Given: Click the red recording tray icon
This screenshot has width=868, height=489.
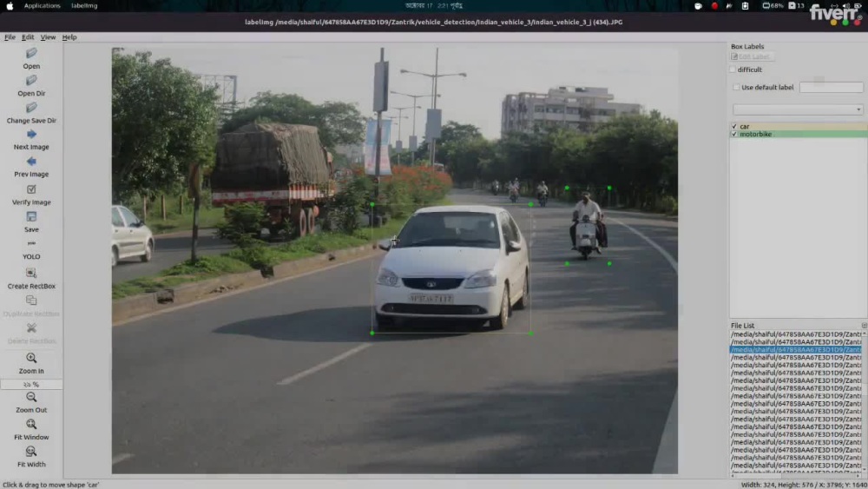Looking at the screenshot, I should point(714,5).
